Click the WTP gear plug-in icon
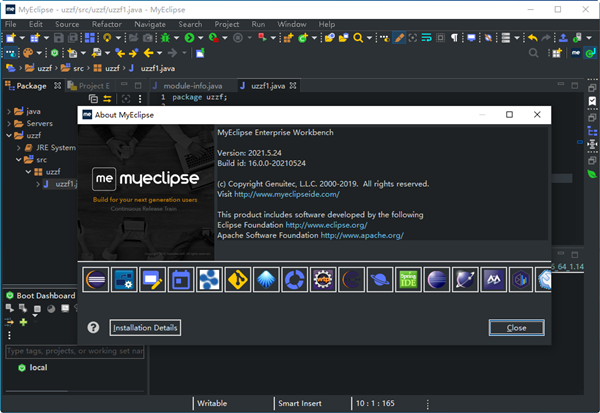This screenshot has height=413, width=600. [x=323, y=280]
